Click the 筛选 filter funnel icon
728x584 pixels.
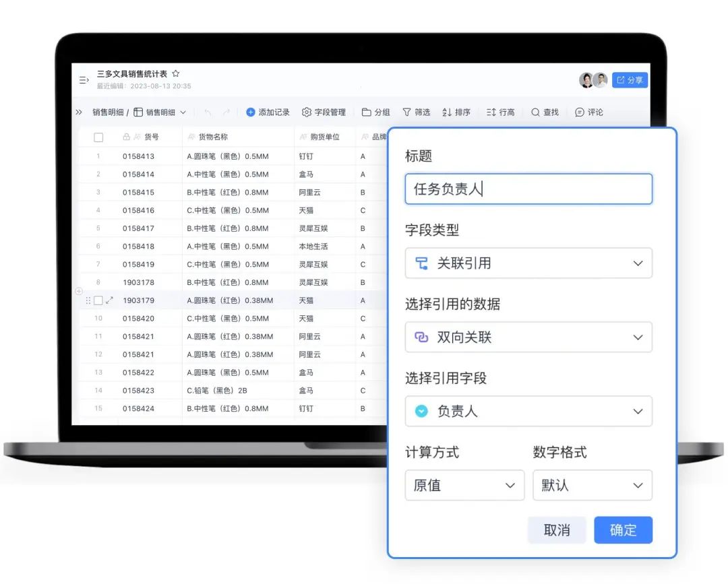[406, 112]
